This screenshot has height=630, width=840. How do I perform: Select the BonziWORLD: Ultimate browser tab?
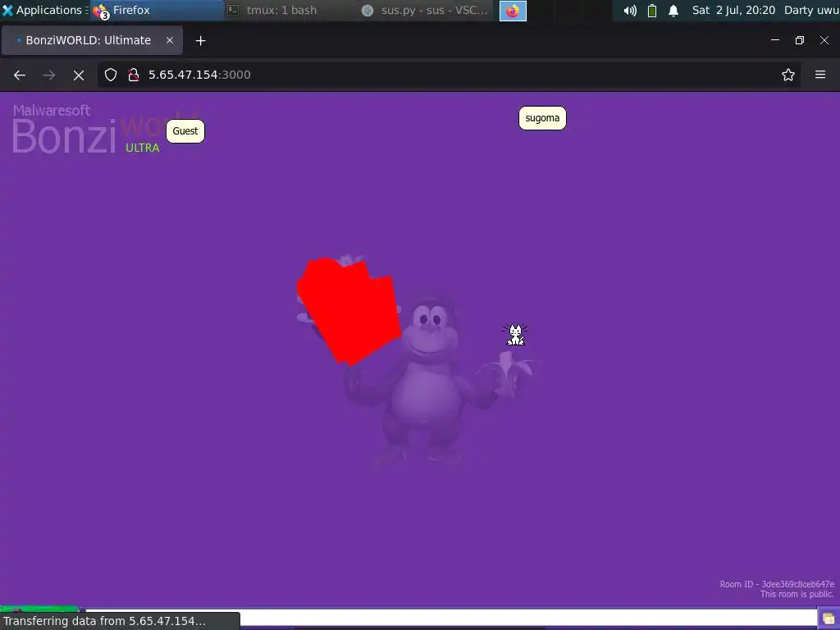[92, 40]
